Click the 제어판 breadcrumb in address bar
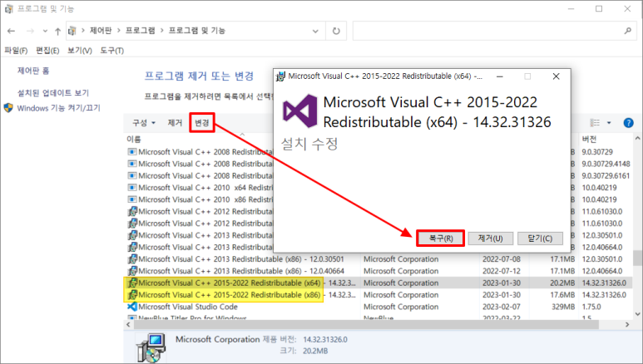The width and height of the screenshot is (643, 364). [101, 31]
